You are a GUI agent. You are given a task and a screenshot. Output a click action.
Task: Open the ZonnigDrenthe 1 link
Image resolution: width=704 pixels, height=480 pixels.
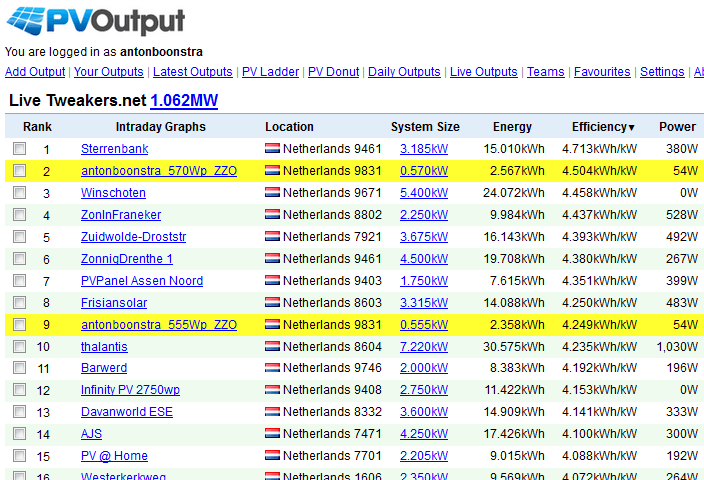click(x=127, y=259)
